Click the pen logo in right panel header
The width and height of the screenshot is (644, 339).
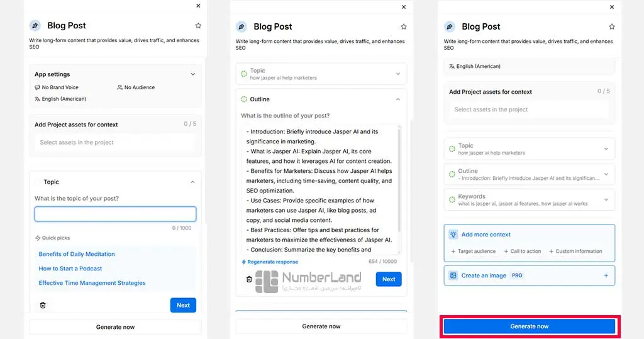[450, 26]
